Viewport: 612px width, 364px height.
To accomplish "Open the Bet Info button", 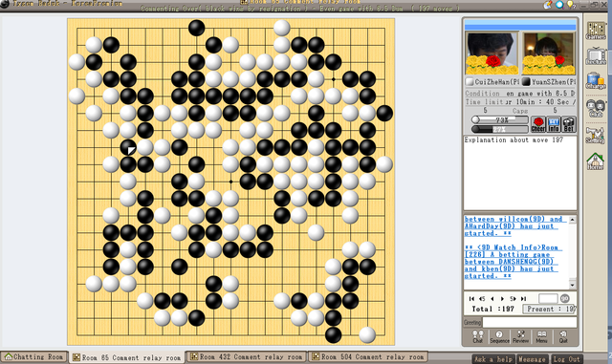I will tap(554, 124).
